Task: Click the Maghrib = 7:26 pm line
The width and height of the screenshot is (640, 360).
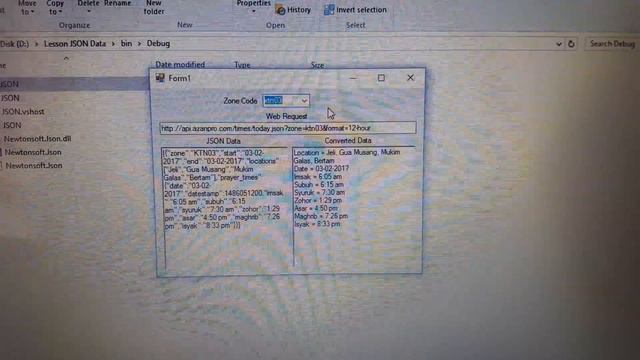Action: pyautogui.click(x=321, y=216)
